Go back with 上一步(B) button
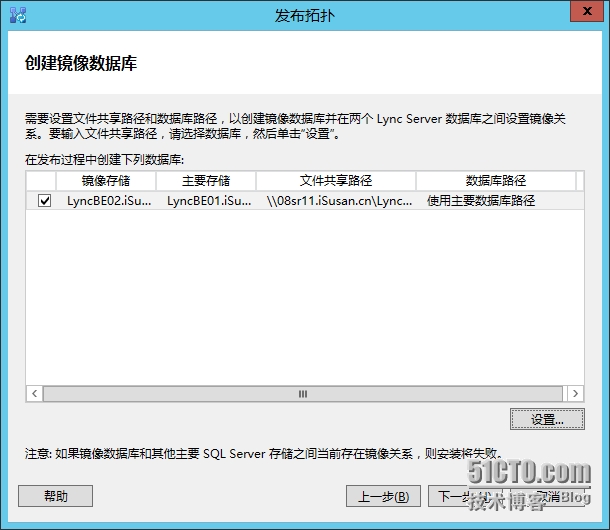This screenshot has height=530, width=610. pos(383,496)
